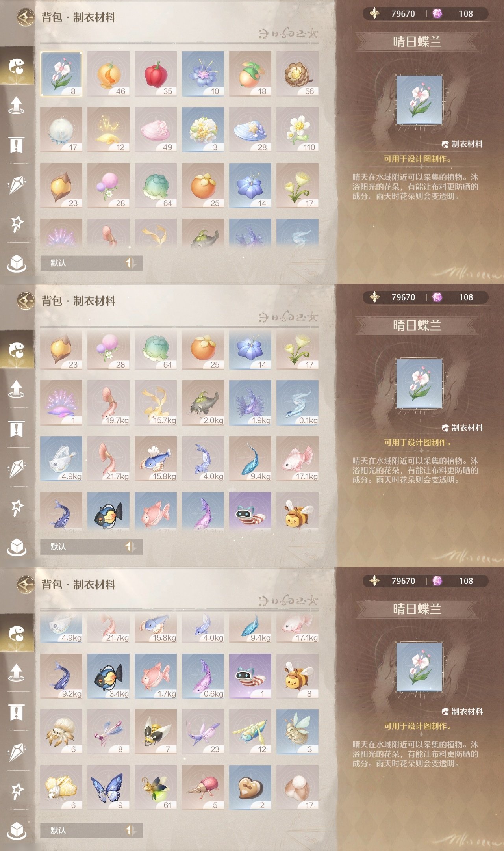Pick the golden fish labeled 15.7kg

156,403
